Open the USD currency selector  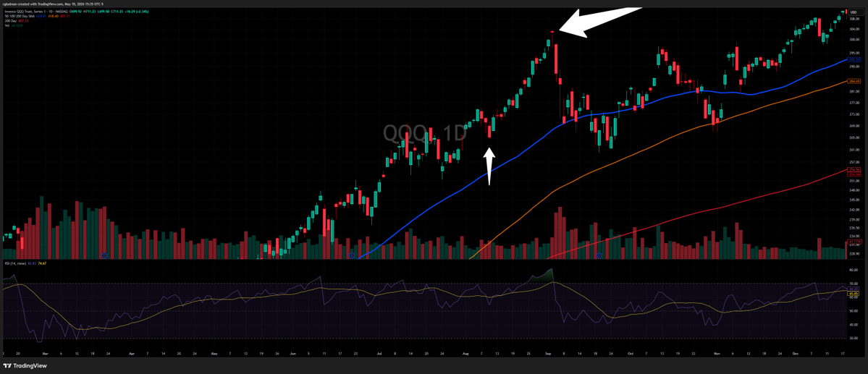coord(857,12)
